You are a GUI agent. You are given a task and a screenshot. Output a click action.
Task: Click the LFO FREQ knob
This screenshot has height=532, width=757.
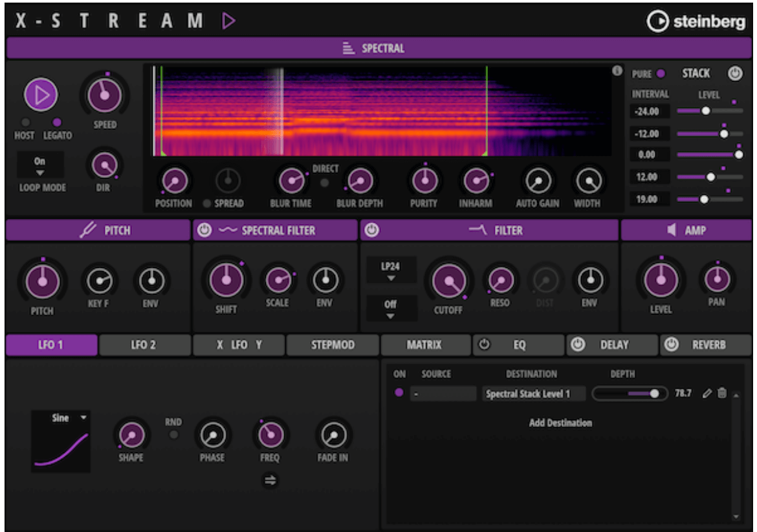click(x=270, y=434)
